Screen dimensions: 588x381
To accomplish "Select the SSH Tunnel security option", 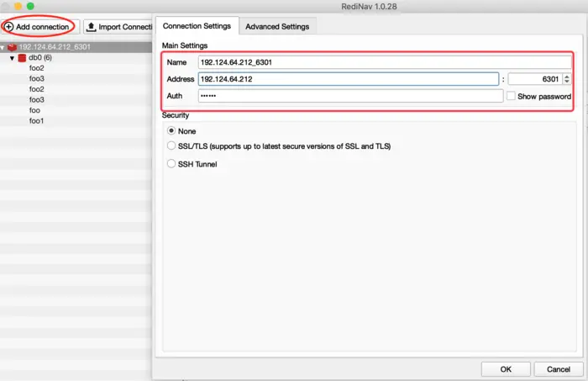I will pos(171,164).
